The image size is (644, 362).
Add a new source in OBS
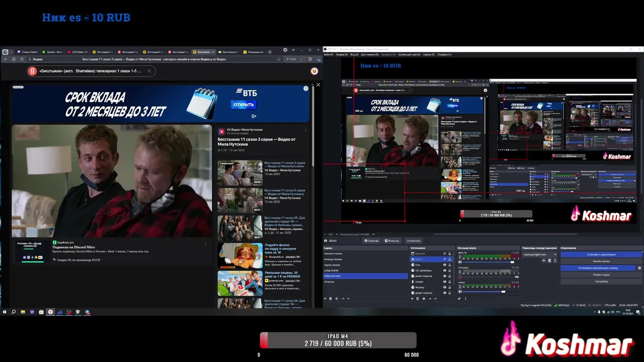click(412, 299)
